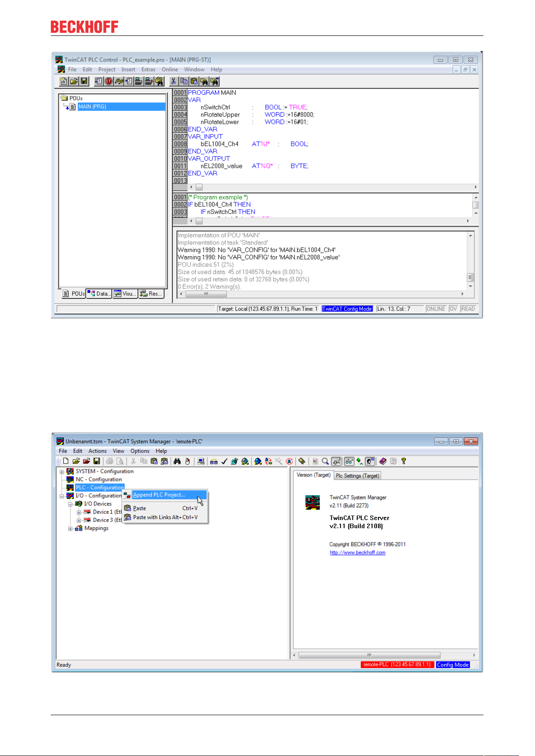Click Print icon in System Manager toolbar
This screenshot has height=756, width=535.
110,461
